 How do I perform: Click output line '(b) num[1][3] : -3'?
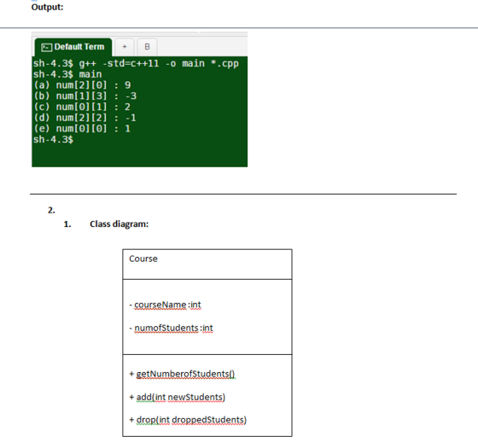pyautogui.click(x=85, y=96)
